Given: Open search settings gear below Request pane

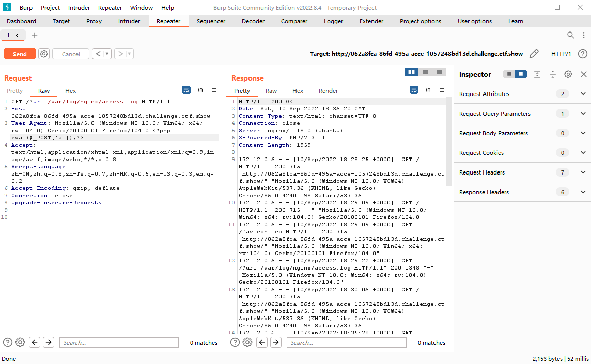Looking at the screenshot, I should [20, 342].
